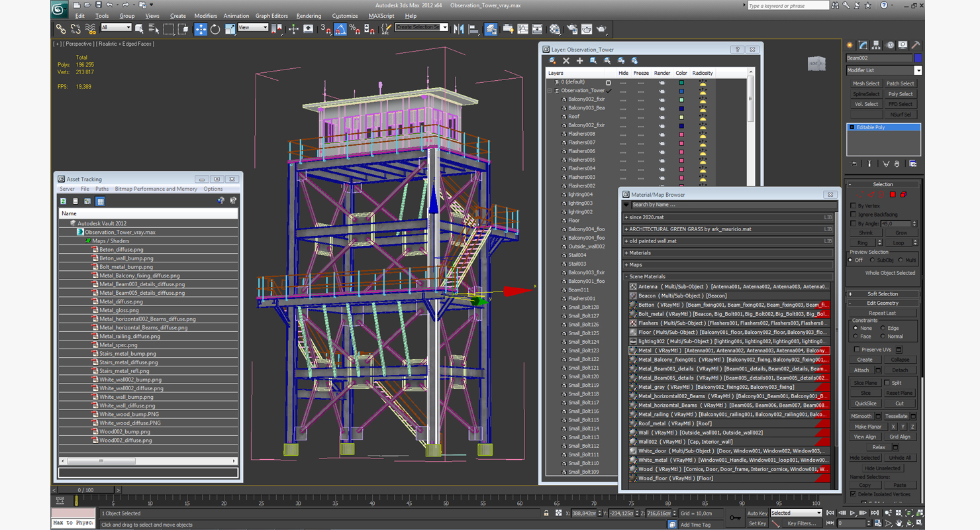Viewport: 980px width, 530px height.
Task: Activate the Select and Rotate tool
Action: point(215,28)
